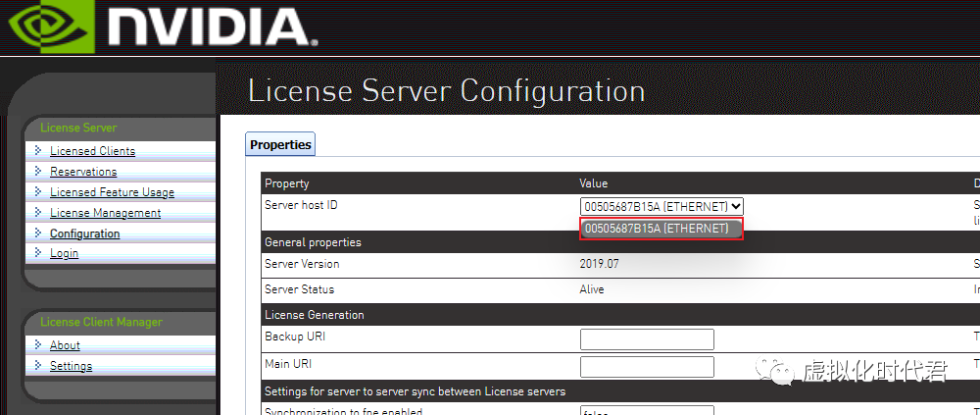This screenshot has height=415, width=980.
Task: Open the Login link
Action: coord(64,253)
